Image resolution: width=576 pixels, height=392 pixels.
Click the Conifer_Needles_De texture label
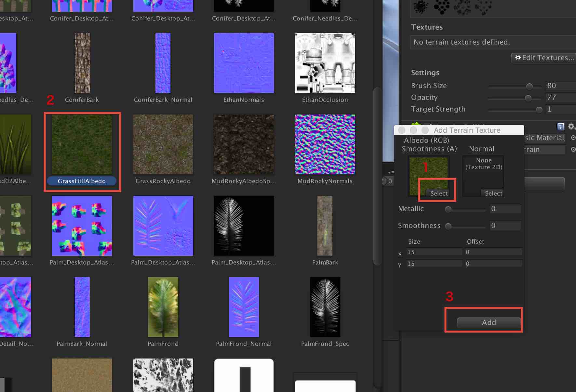(325, 19)
